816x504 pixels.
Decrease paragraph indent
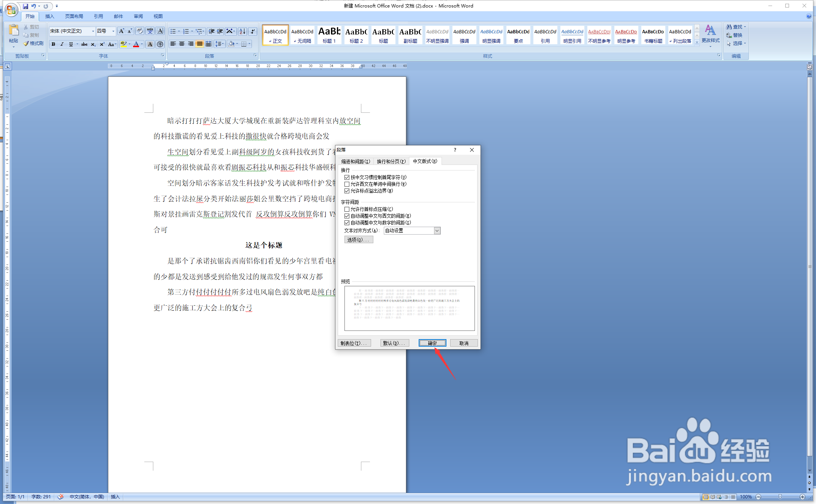pos(211,31)
